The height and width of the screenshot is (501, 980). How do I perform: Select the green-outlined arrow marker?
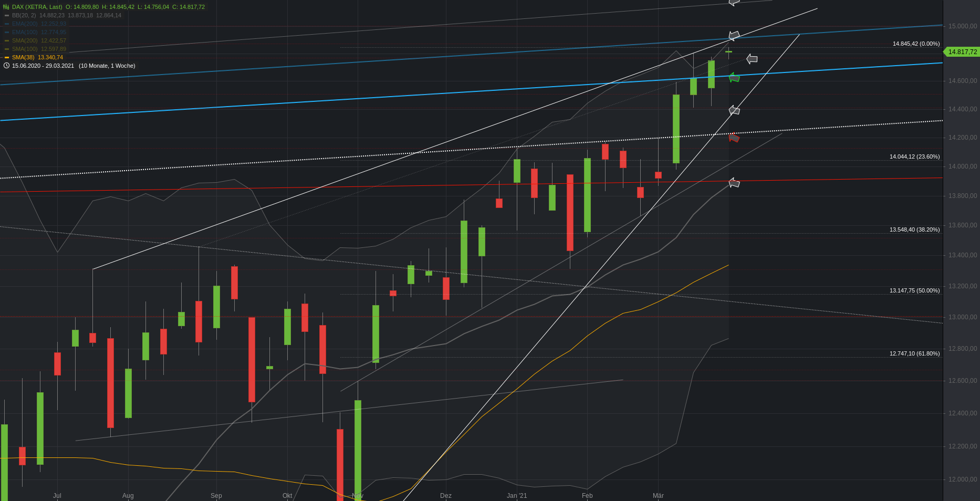[734, 78]
